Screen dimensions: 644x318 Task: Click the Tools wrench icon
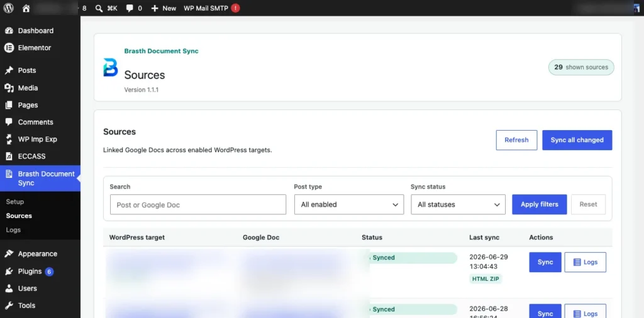[x=9, y=305]
